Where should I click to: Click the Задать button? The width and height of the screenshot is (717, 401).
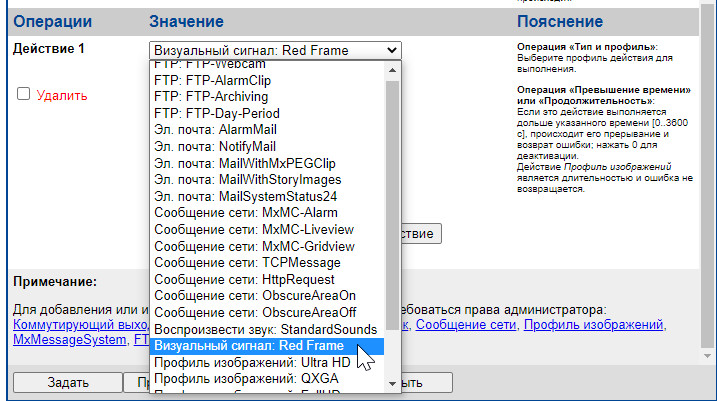pos(68,382)
